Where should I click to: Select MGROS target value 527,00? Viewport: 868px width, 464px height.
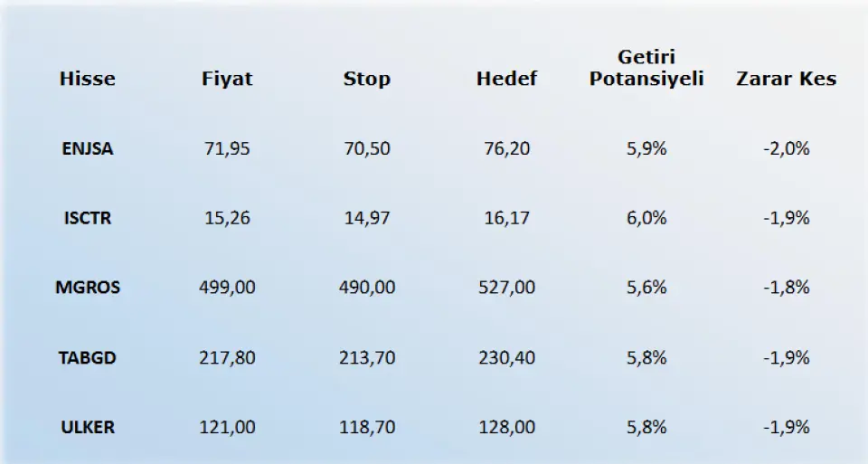tap(506, 288)
